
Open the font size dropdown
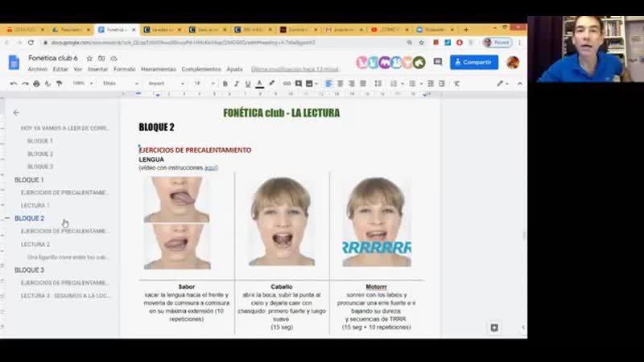coord(204,84)
